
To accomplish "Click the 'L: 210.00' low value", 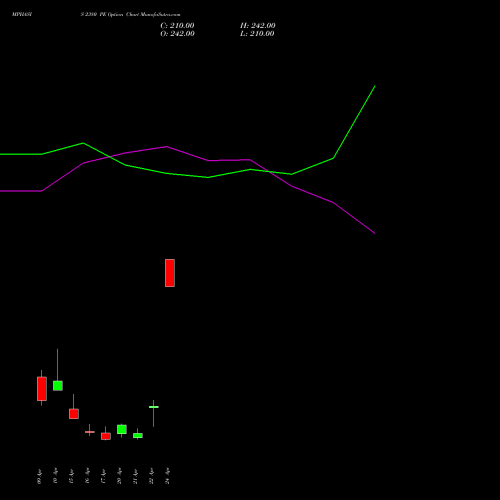I will pos(257,34).
